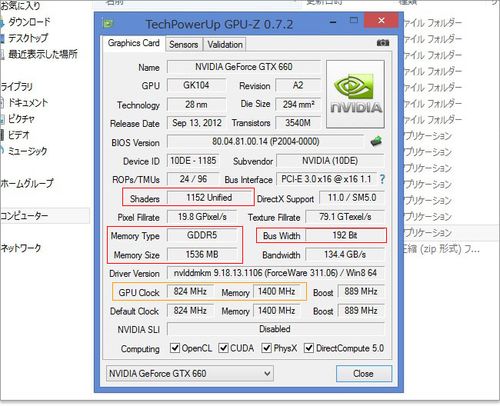Click the GPU Clock row Memory 1400 MHz
The width and height of the screenshot is (500, 406).
coord(277,292)
